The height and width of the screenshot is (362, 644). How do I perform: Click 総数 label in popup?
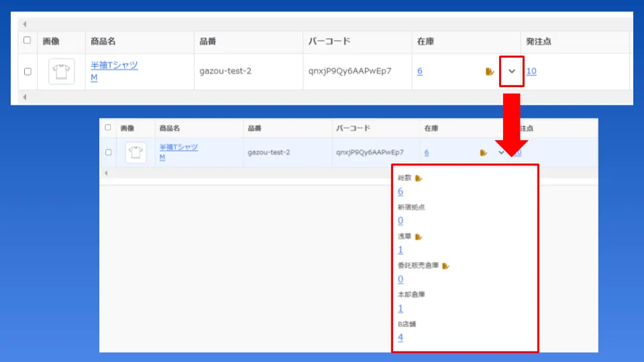405,178
